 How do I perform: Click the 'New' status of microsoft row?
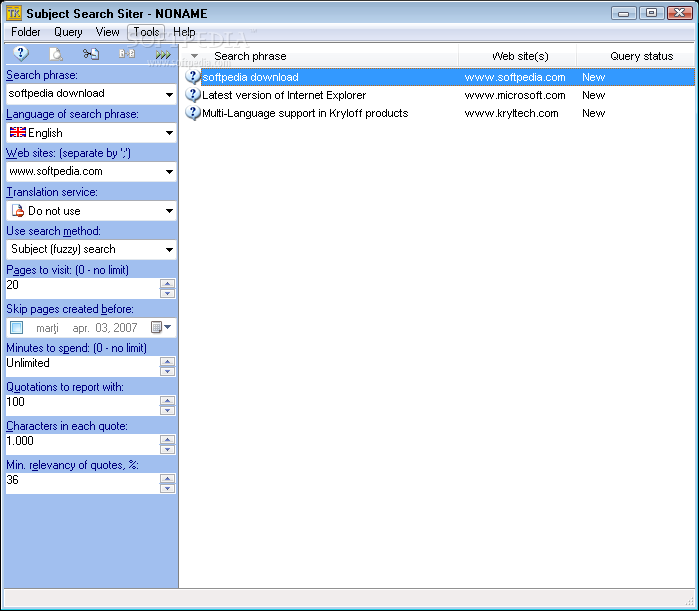(x=593, y=95)
